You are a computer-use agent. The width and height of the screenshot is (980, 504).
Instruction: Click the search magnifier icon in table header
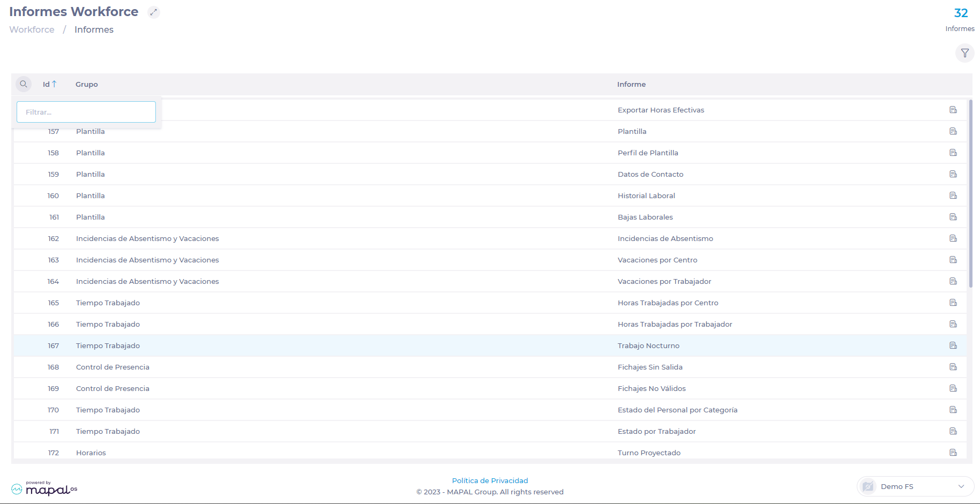[24, 84]
